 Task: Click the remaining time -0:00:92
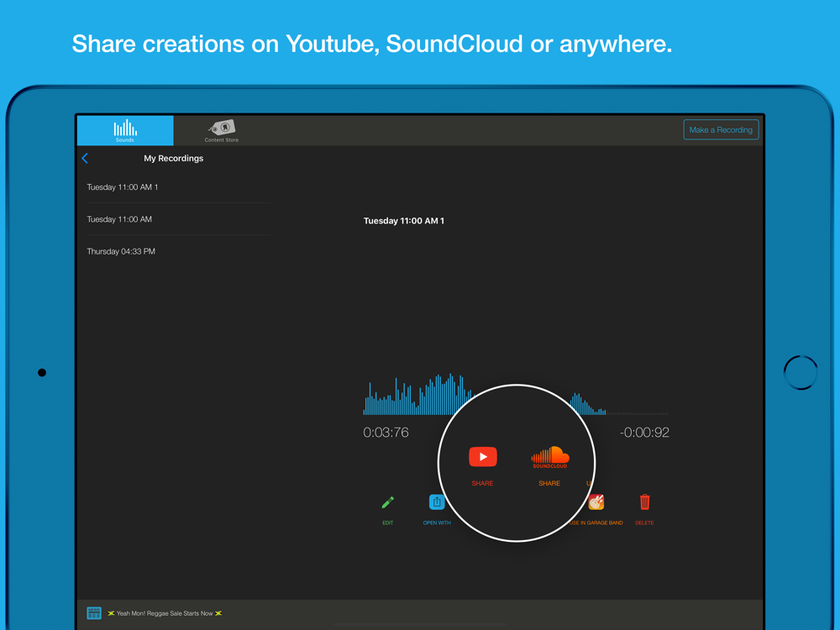[644, 433]
